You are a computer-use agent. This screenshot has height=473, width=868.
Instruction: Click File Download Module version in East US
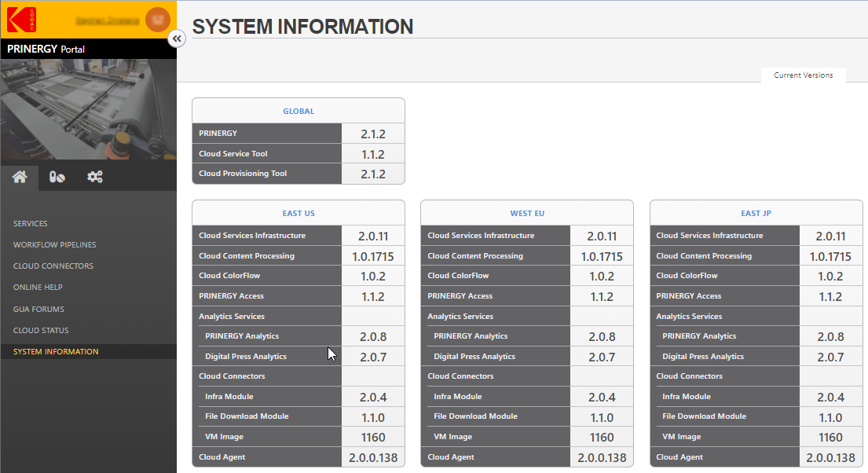tap(373, 418)
